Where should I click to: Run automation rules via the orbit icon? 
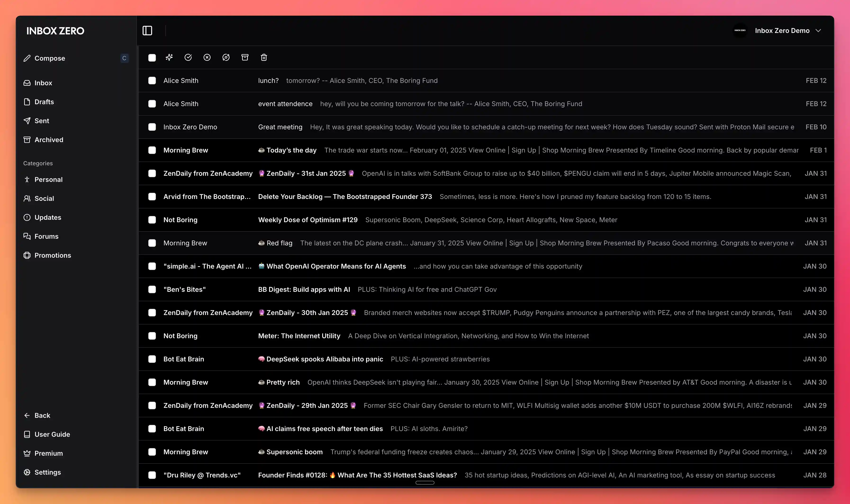pos(226,57)
